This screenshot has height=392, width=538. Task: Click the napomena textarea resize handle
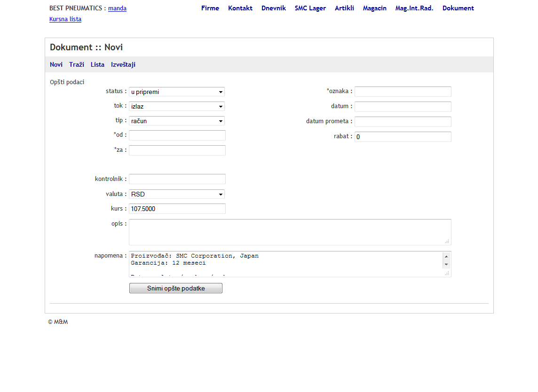(x=447, y=274)
